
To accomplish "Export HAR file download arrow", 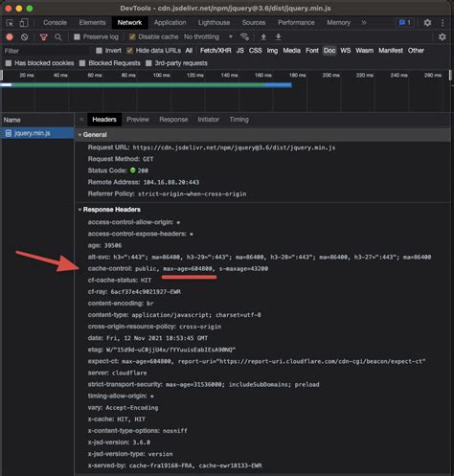I will click(279, 37).
